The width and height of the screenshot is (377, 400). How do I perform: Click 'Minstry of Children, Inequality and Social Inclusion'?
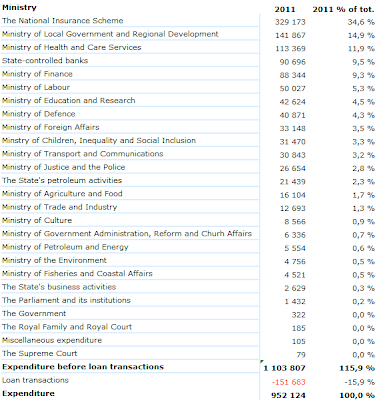point(99,141)
